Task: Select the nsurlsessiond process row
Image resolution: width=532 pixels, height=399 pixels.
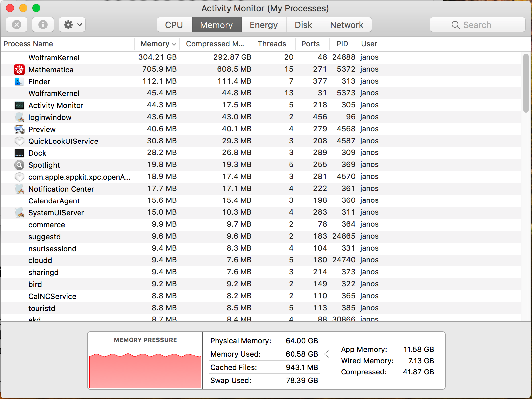Action: point(261,248)
